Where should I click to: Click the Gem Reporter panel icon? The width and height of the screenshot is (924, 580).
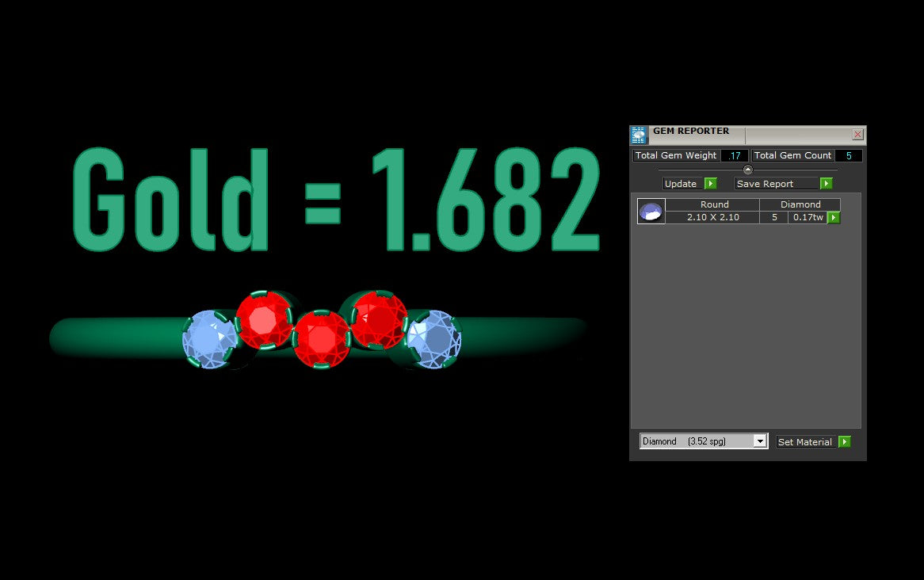pos(639,135)
